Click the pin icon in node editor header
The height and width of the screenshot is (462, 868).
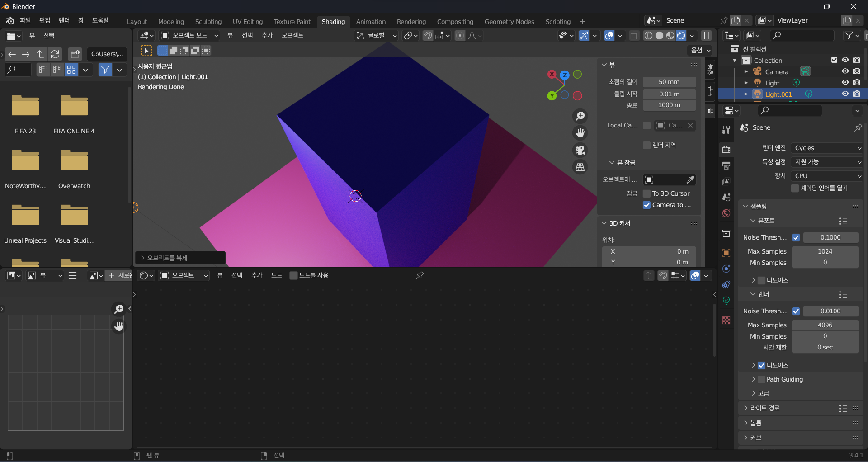click(x=420, y=275)
